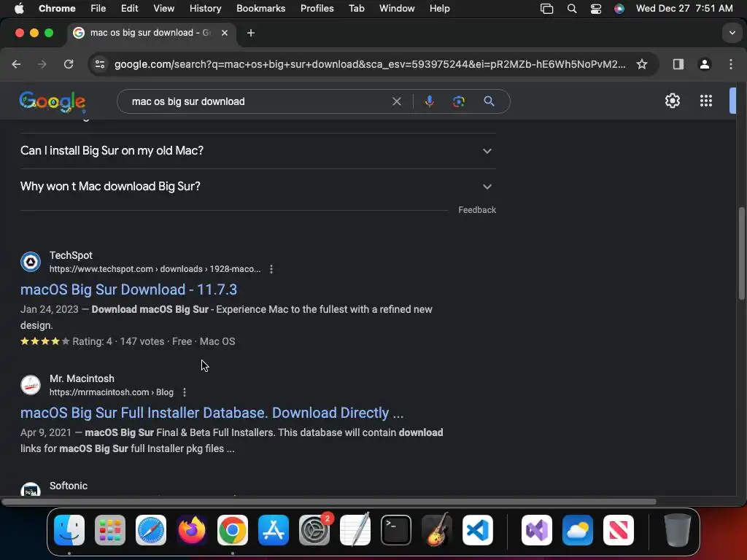Go back to the previous page

(16, 64)
